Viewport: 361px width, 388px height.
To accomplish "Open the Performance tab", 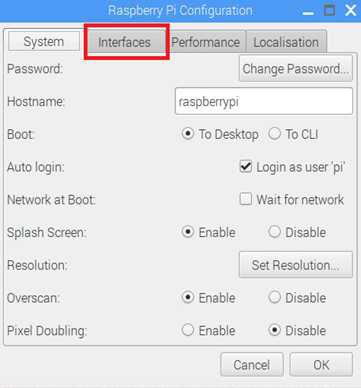I will [x=206, y=42].
